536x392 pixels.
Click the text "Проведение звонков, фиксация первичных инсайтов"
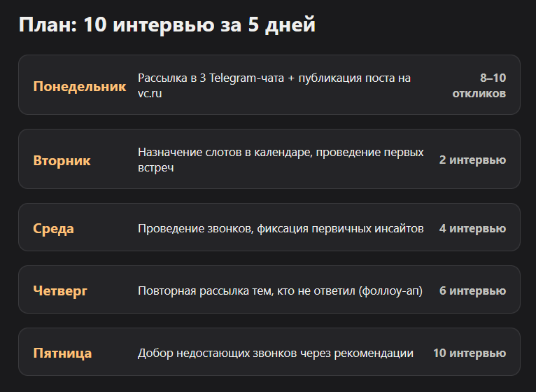(281, 228)
